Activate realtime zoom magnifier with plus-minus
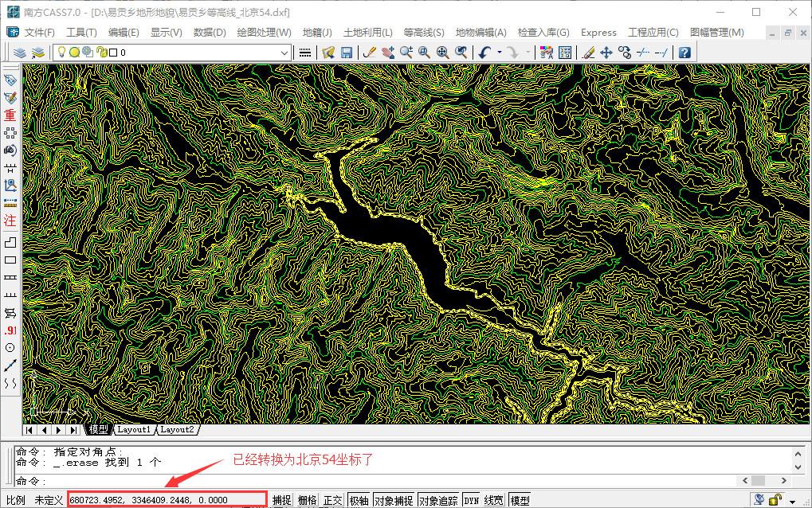 click(x=406, y=53)
